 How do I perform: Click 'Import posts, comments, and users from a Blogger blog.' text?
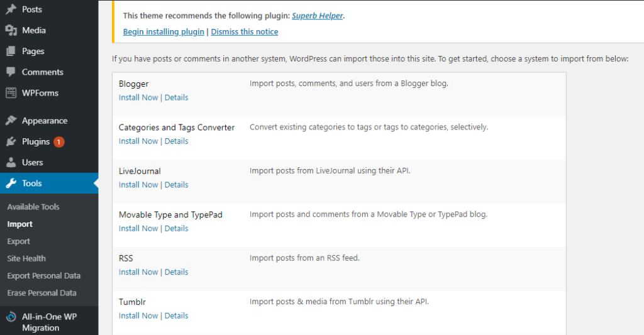(348, 84)
